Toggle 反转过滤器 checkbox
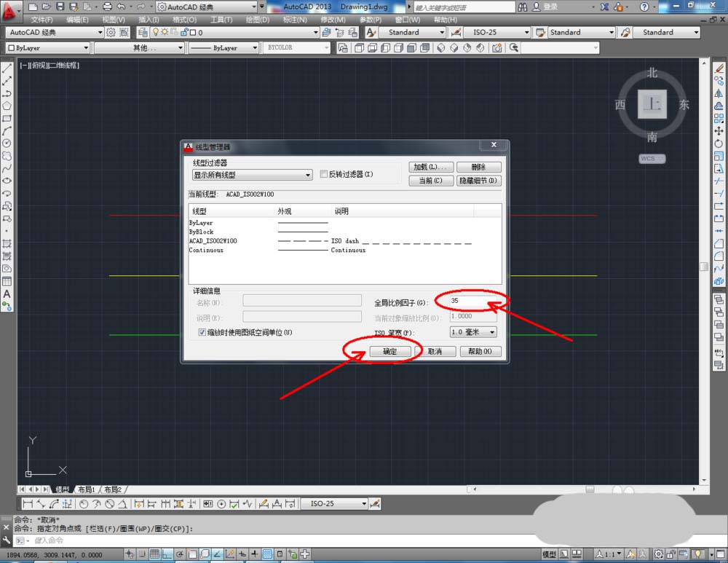The image size is (728, 563). coord(324,174)
